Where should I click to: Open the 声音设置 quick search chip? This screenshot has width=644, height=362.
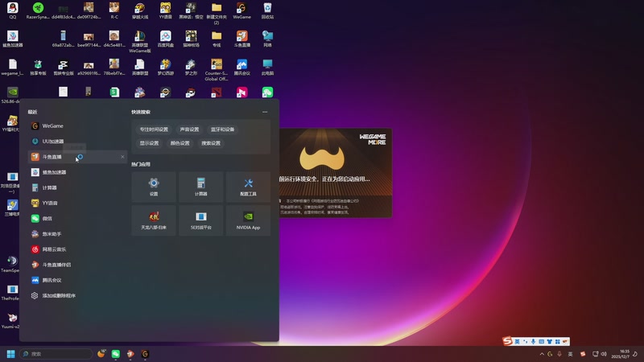(x=189, y=130)
